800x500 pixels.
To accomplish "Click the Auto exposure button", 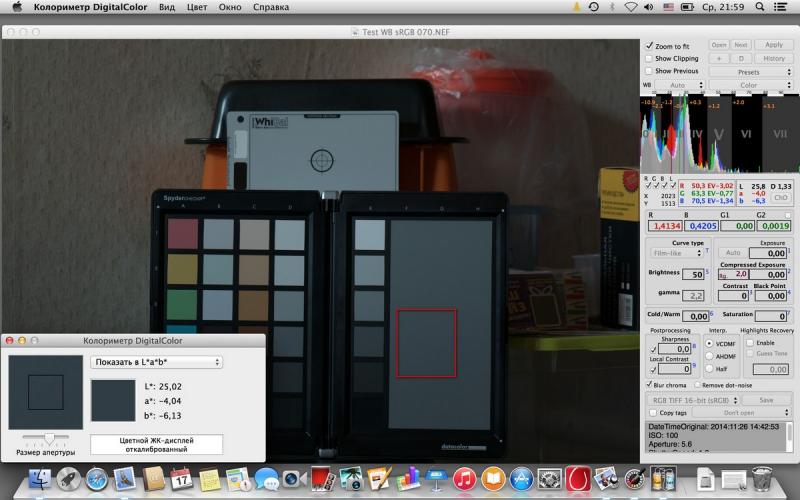I will pos(733,253).
